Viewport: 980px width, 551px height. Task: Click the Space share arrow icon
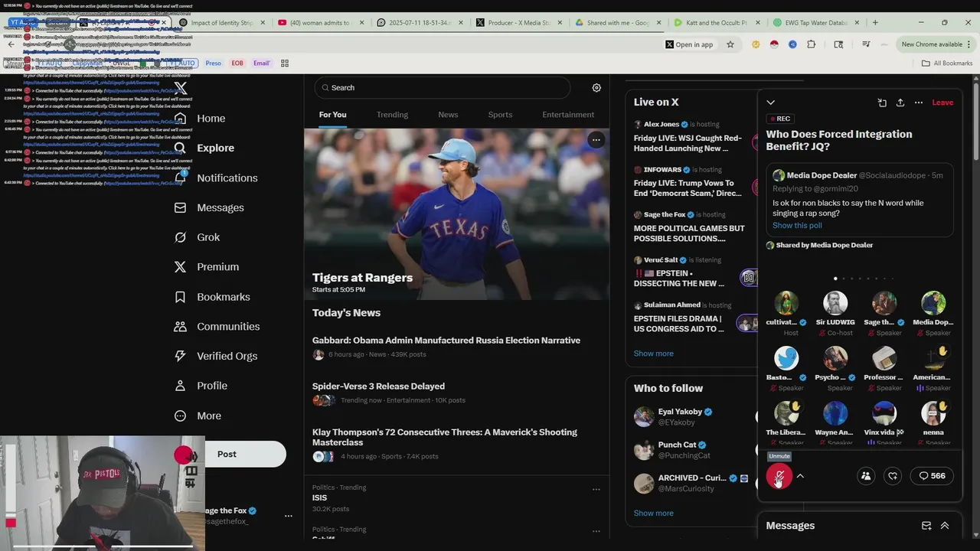(x=900, y=103)
